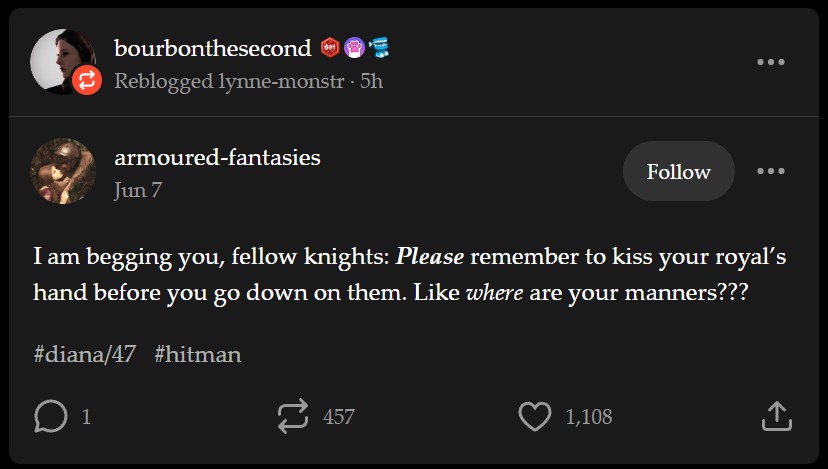This screenshot has width=828, height=469.
Task: Open the three-dot menu for bourbonthesecond's reblog
Action: click(771, 63)
